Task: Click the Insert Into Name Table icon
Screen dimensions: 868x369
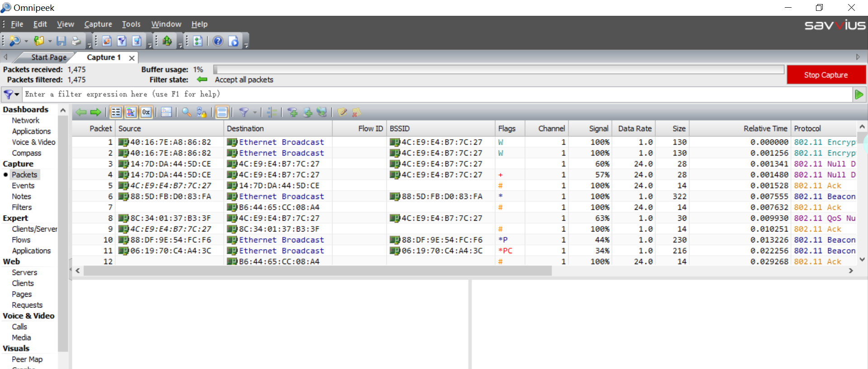Action: point(308,112)
